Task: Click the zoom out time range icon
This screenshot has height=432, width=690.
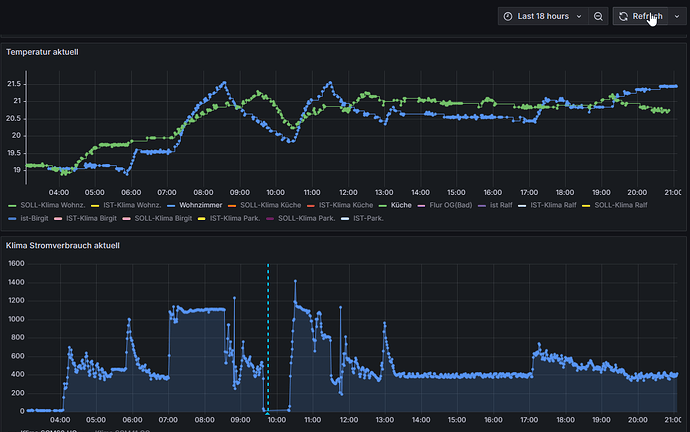Action: pos(598,16)
